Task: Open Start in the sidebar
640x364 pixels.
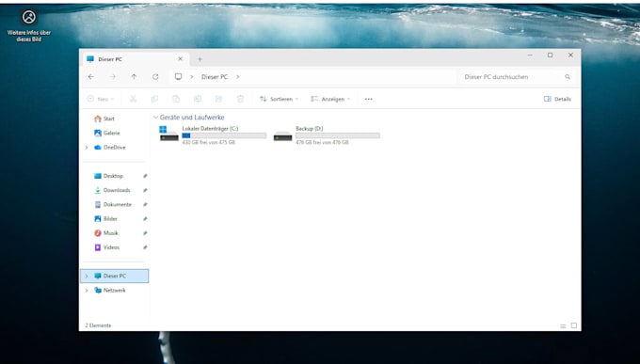Action: pos(104,119)
